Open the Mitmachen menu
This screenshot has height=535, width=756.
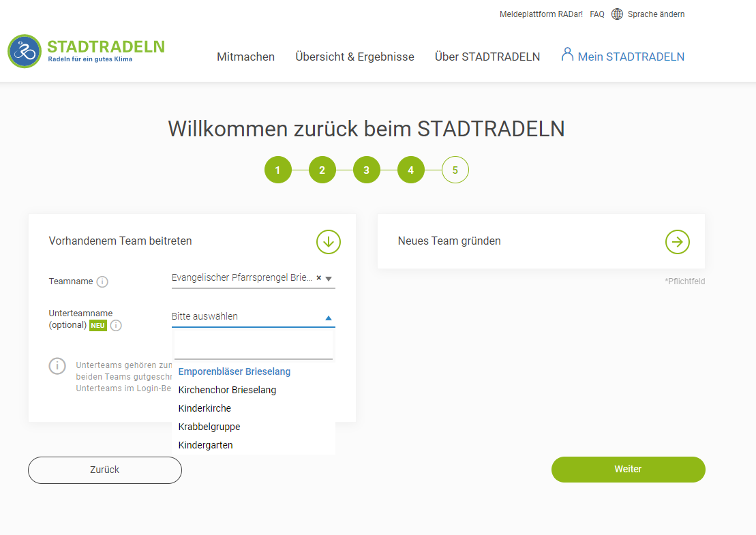point(246,57)
